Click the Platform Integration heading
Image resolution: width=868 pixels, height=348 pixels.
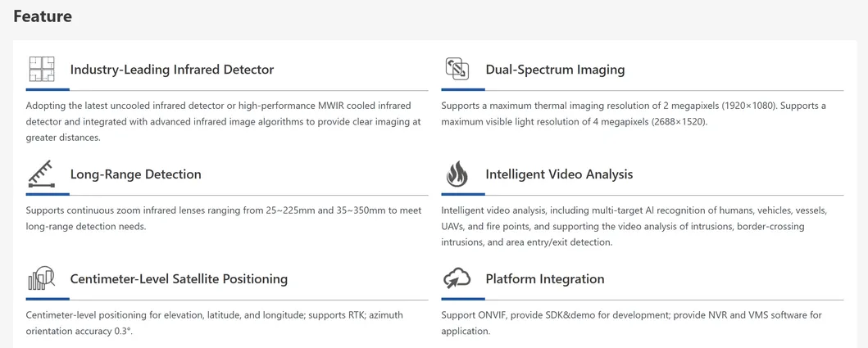[x=544, y=279]
